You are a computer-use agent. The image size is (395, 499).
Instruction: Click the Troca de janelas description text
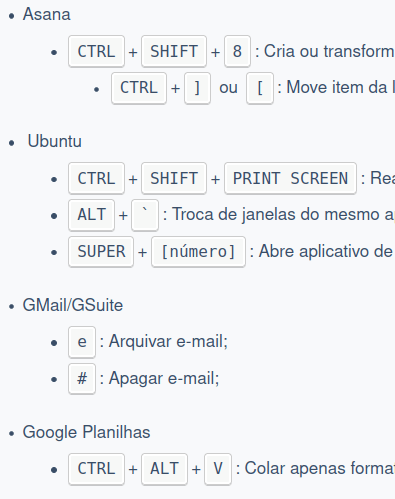click(x=283, y=214)
